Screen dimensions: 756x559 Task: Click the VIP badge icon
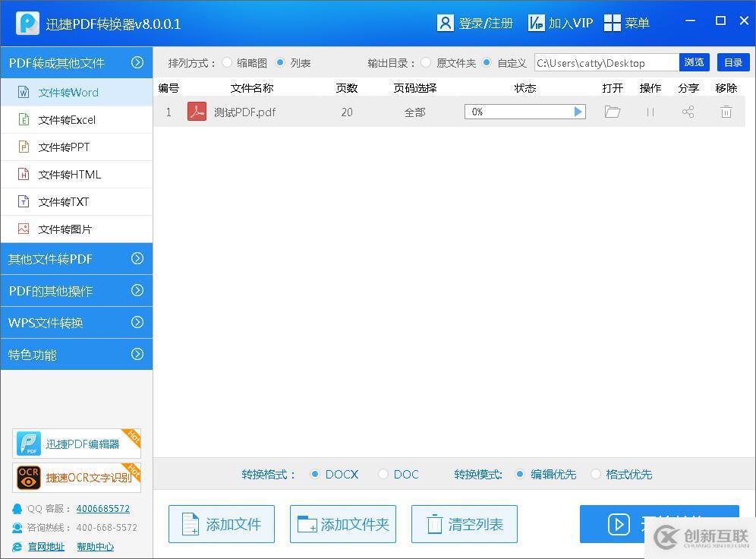click(x=536, y=23)
